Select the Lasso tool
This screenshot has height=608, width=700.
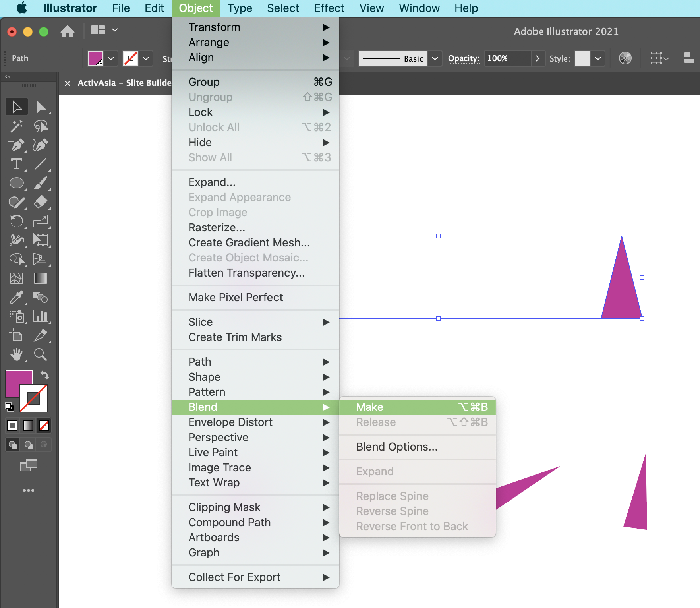tap(41, 126)
